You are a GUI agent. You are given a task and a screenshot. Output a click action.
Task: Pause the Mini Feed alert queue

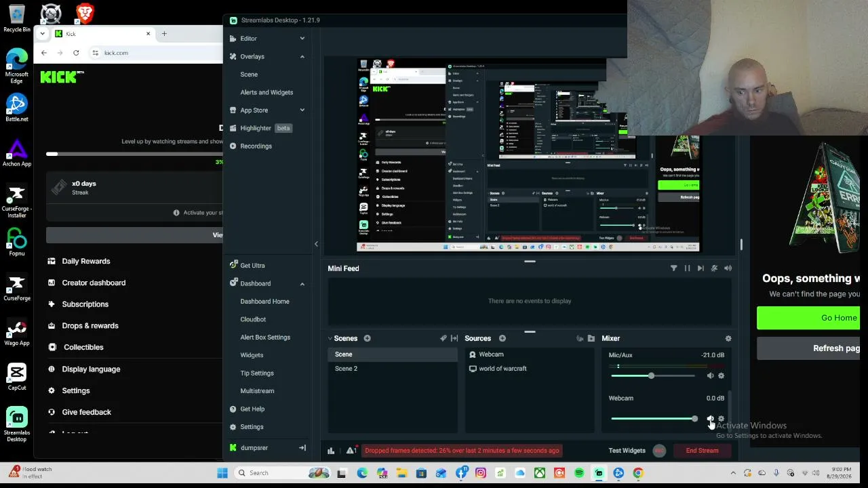click(687, 268)
